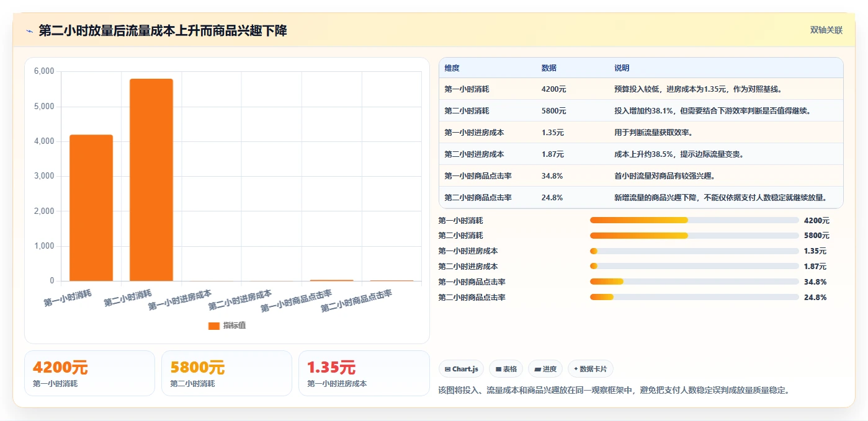
Task: Open the 1.35元 data card
Action: pyautogui.click(x=364, y=373)
